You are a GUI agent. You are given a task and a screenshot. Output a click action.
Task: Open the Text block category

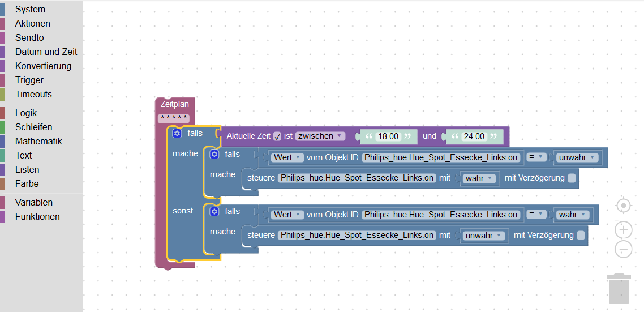point(41,155)
